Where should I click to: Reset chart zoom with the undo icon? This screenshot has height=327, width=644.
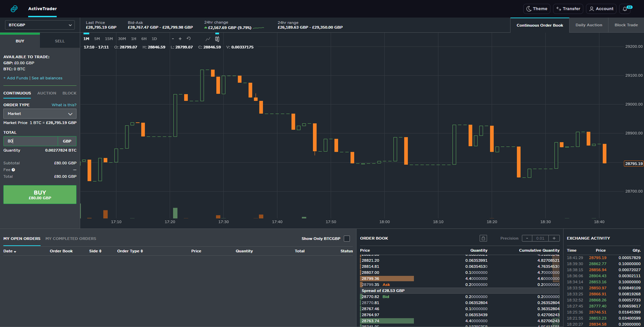[189, 39]
